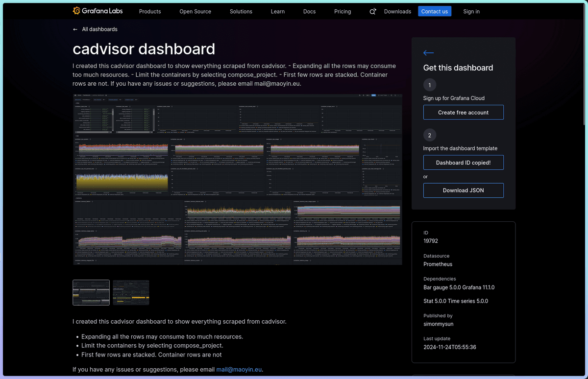Click the Prometheus datasource text
The image size is (588, 379).
[438, 264]
